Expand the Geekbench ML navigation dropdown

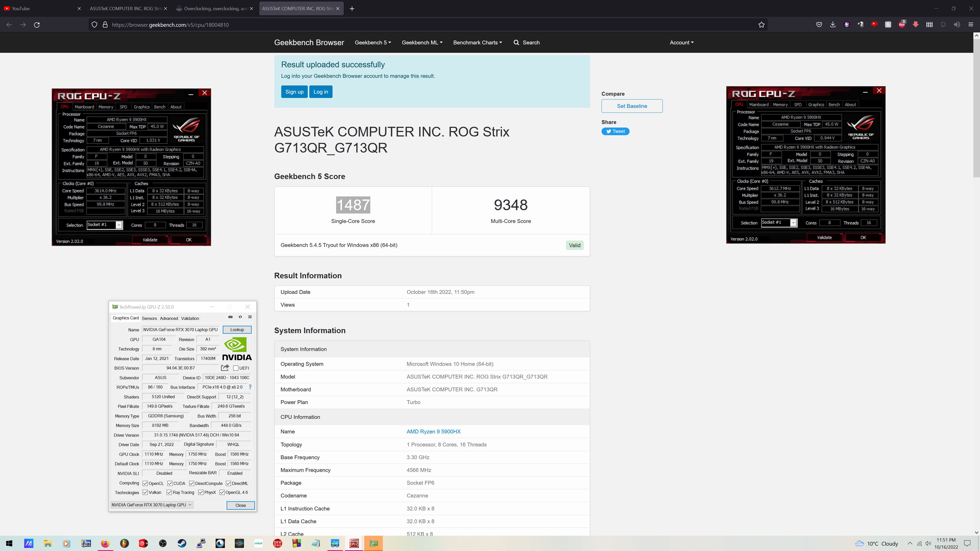422,43
